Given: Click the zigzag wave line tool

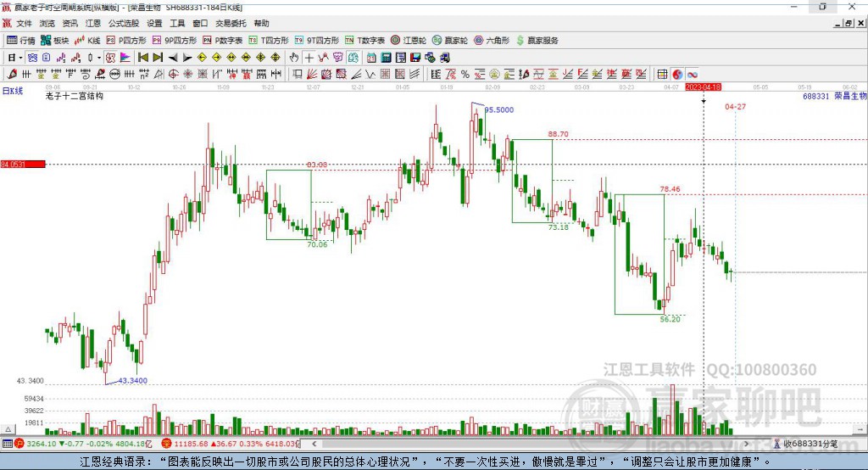Looking at the screenshot, I should (x=370, y=75).
